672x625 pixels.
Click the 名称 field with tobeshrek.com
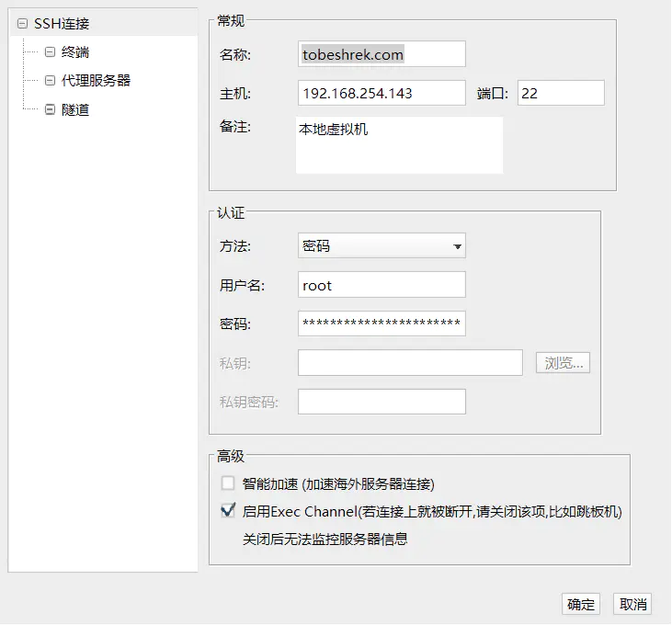click(382, 54)
